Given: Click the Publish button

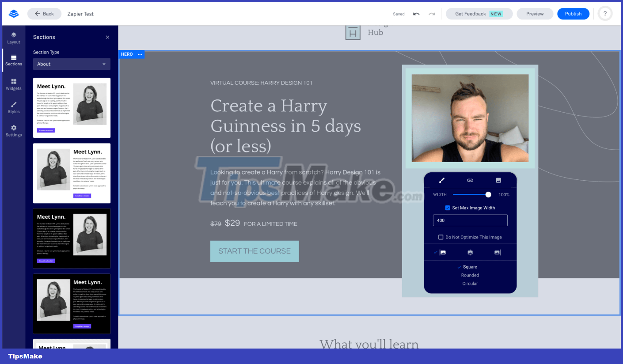Looking at the screenshot, I should coord(573,14).
